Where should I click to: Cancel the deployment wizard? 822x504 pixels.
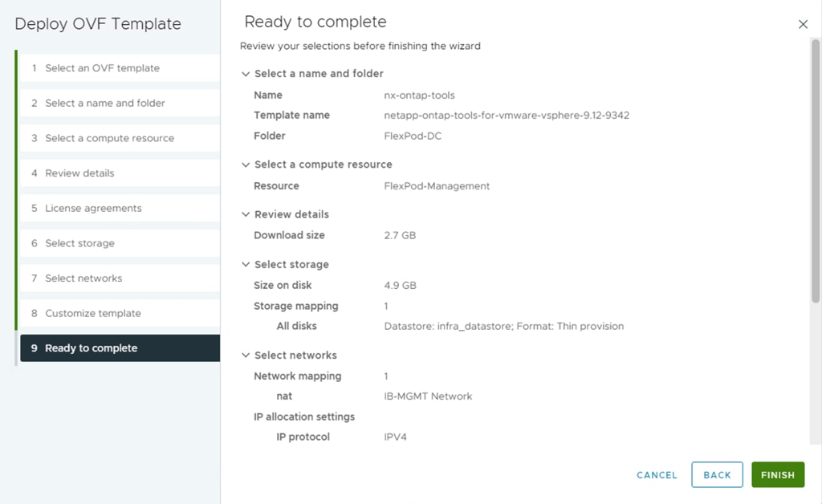657,475
